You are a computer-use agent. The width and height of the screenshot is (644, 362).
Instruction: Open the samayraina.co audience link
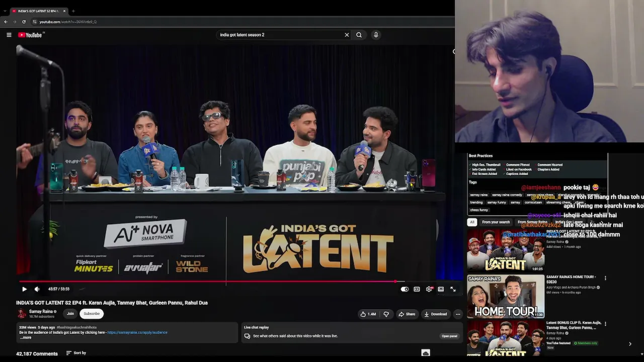(137, 332)
